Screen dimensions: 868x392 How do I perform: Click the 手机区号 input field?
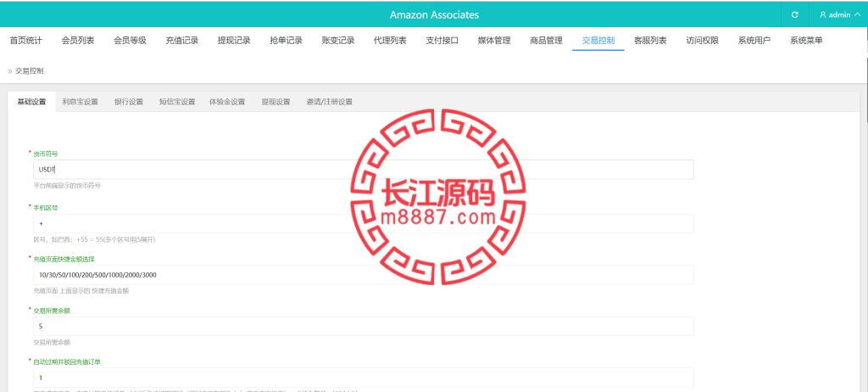[x=363, y=223]
